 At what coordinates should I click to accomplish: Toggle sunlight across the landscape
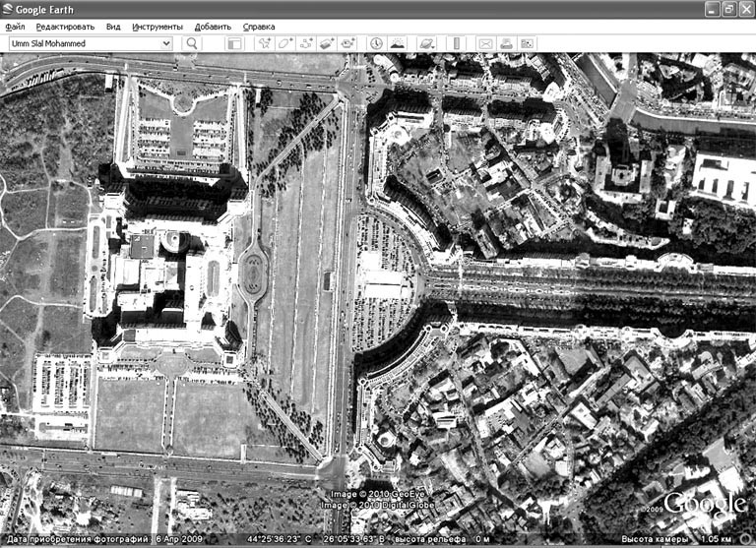(x=397, y=43)
